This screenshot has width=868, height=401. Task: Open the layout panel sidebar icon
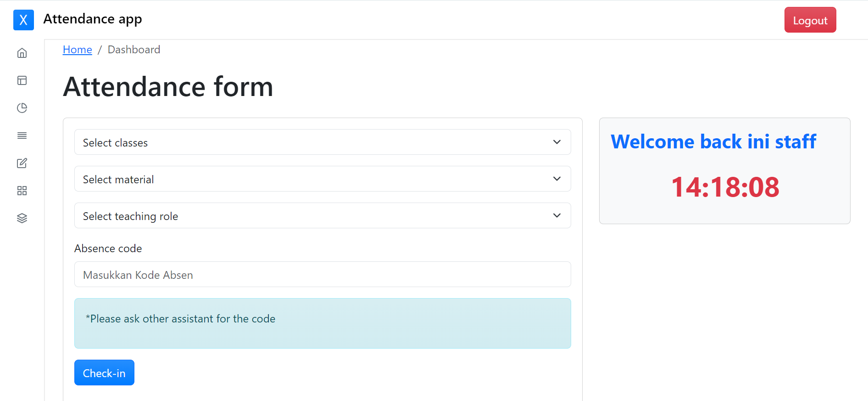click(22, 80)
